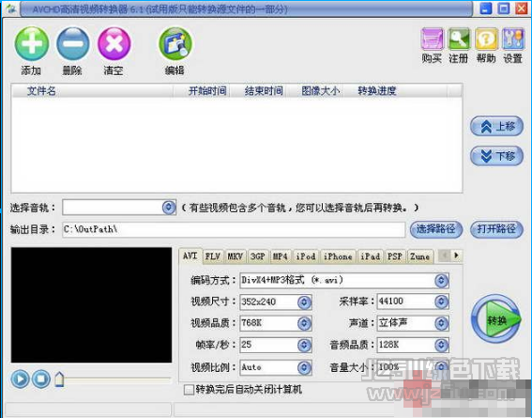This screenshot has height=418, width=532.
Task: Switch to the iPod format tab
Action: (306, 256)
